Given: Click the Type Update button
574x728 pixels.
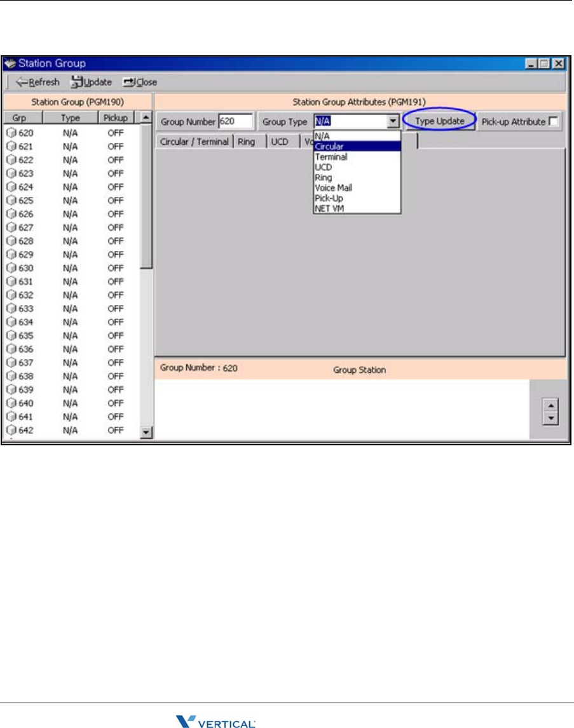Looking at the screenshot, I should click(x=440, y=121).
